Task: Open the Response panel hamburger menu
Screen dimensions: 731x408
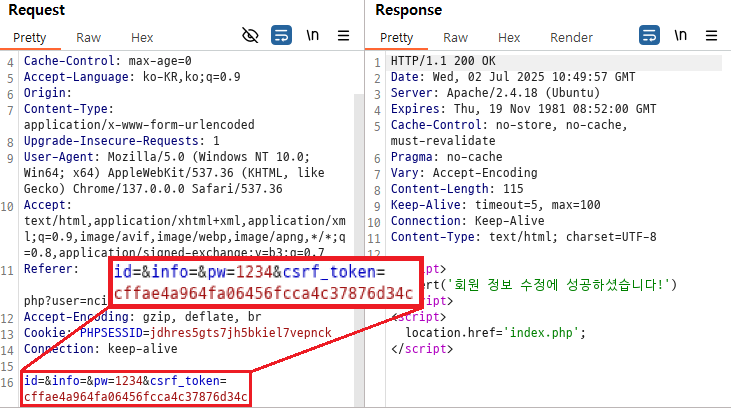Action: [711, 35]
